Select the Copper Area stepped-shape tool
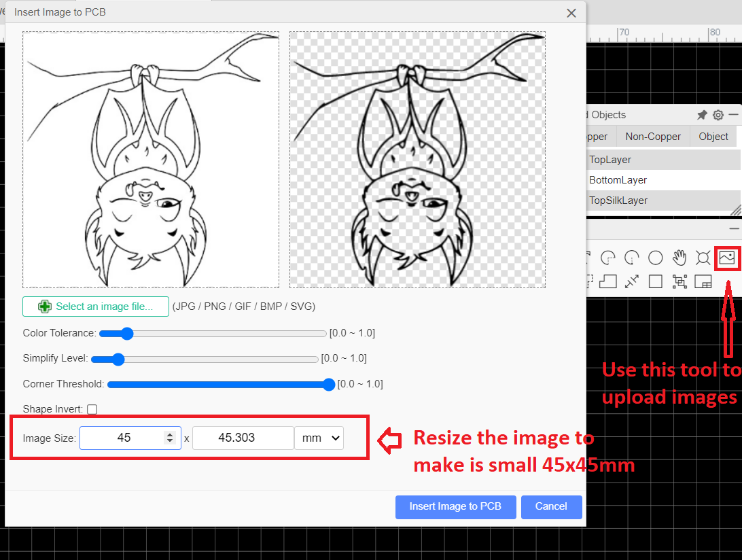This screenshot has height=560, width=742. (607, 281)
